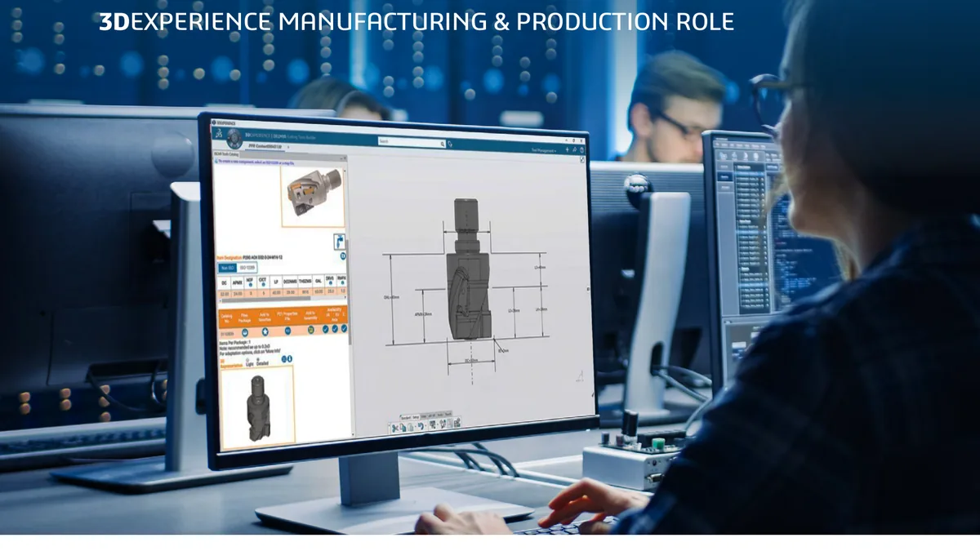The image size is (980, 551).
Task: Click first blue icon beside Detailed option
Action: (284, 359)
